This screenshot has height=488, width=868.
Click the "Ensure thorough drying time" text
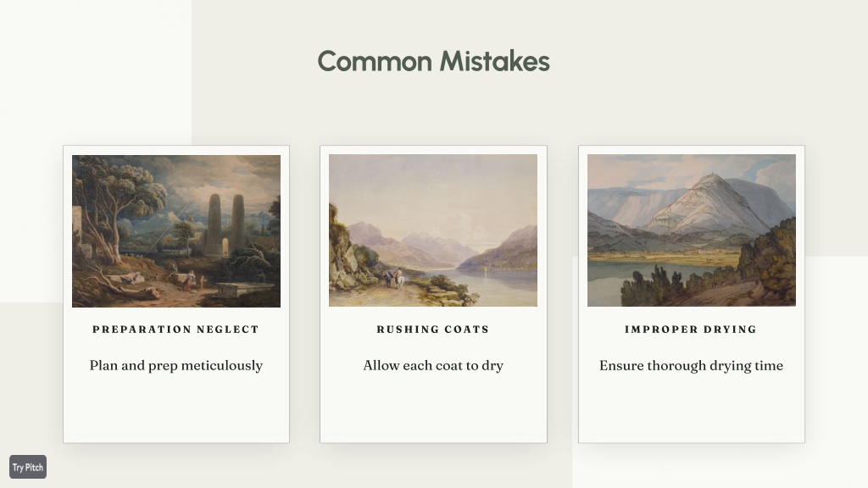pos(691,366)
